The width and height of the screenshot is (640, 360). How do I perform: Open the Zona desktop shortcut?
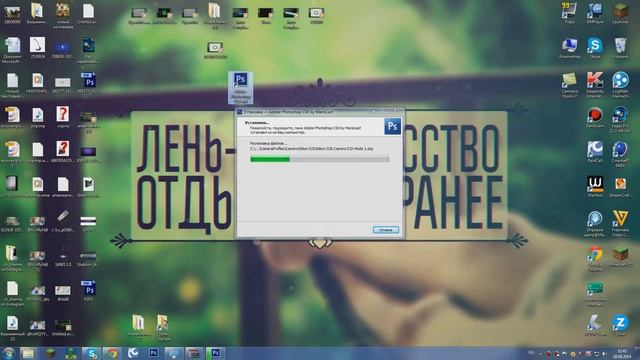coord(620,325)
